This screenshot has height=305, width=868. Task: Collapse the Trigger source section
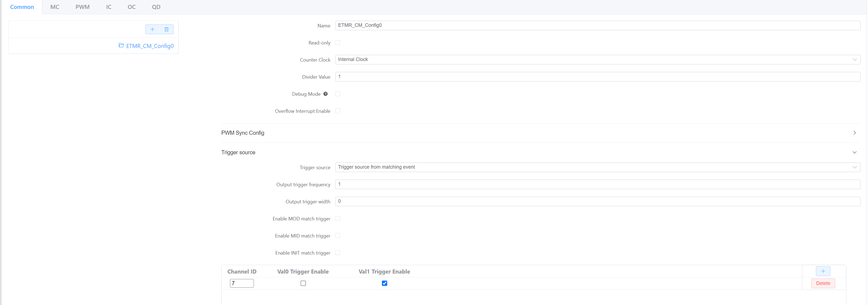(854, 152)
